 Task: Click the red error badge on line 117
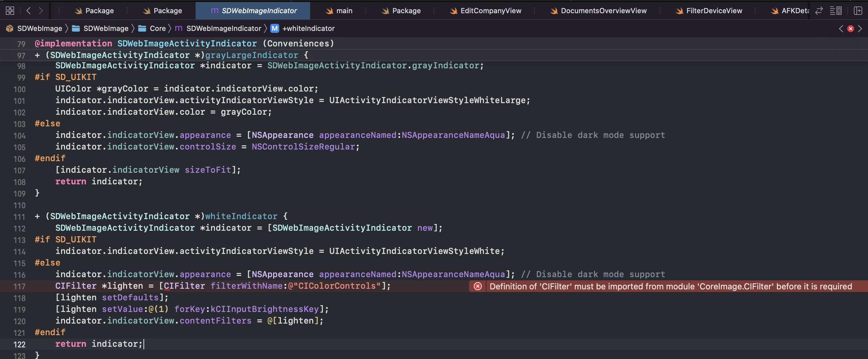(x=477, y=286)
